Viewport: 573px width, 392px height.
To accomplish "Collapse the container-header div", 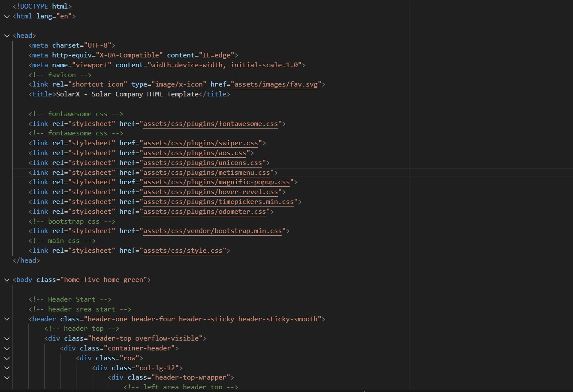I will pos(6,348).
